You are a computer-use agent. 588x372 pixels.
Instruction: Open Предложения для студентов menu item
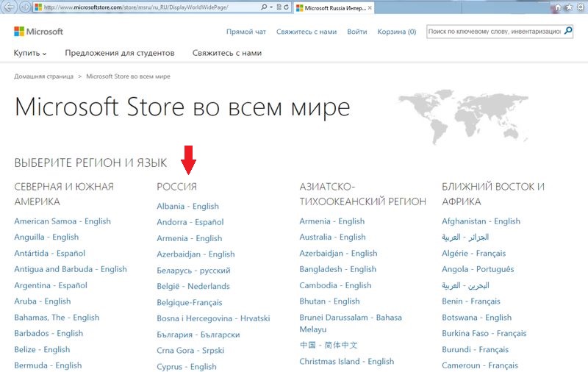pyautogui.click(x=120, y=53)
